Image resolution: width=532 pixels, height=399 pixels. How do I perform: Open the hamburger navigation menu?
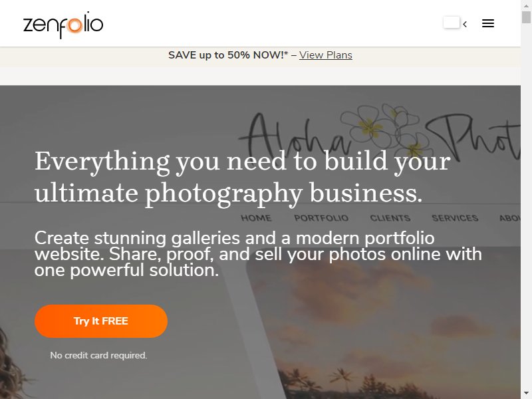(x=488, y=23)
